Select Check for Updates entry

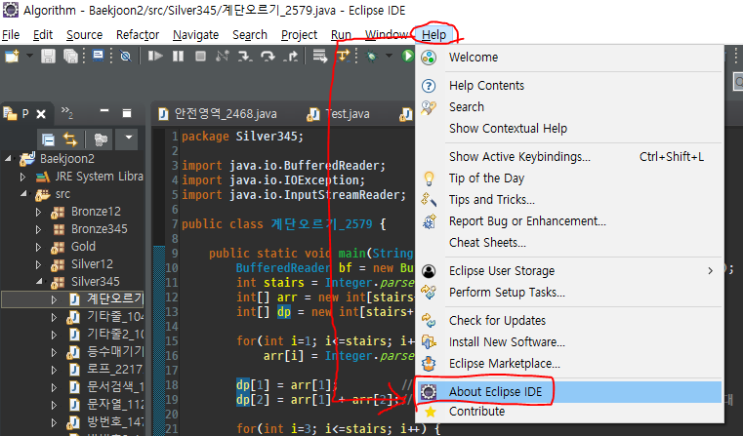(x=570, y=321)
